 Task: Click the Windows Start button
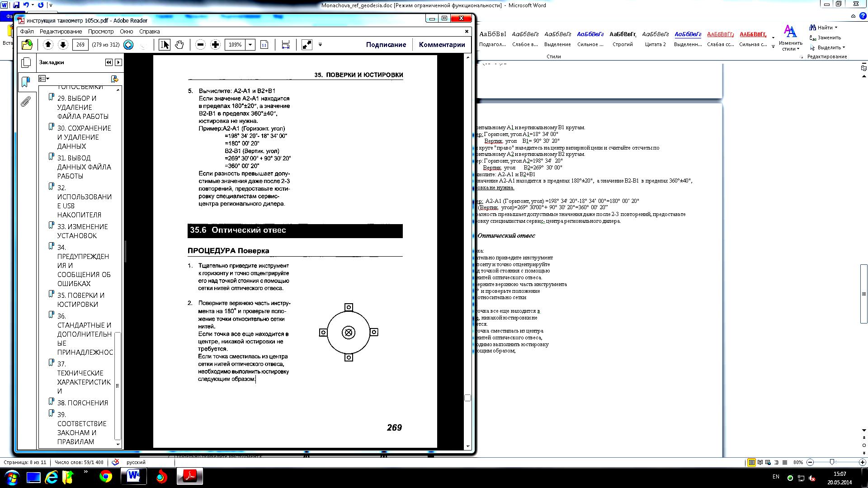click(12, 477)
